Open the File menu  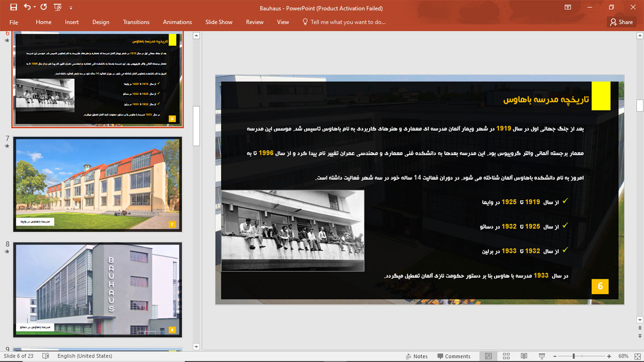coord(14,22)
